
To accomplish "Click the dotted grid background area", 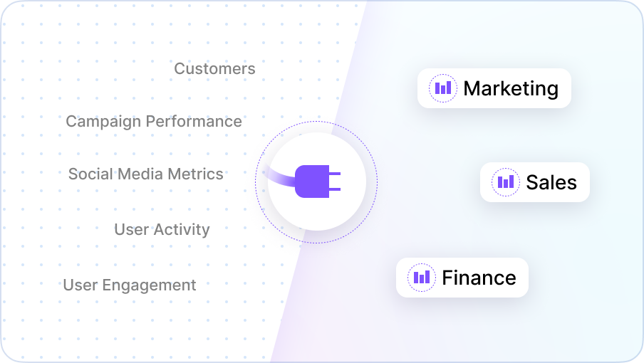I will tap(123, 328).
